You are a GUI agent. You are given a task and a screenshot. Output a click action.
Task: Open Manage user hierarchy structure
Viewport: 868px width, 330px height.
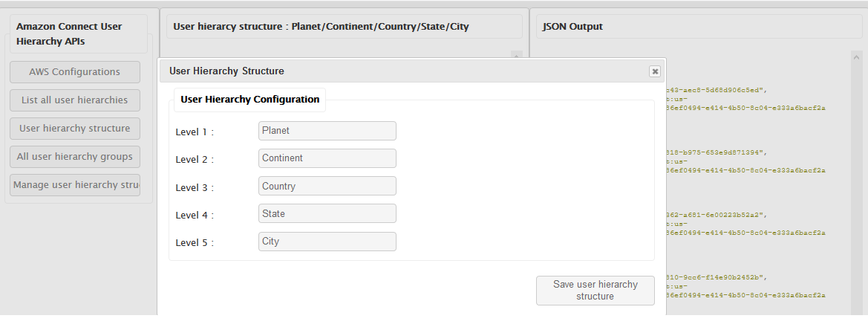pyautogui.click(x=75, y=185)
